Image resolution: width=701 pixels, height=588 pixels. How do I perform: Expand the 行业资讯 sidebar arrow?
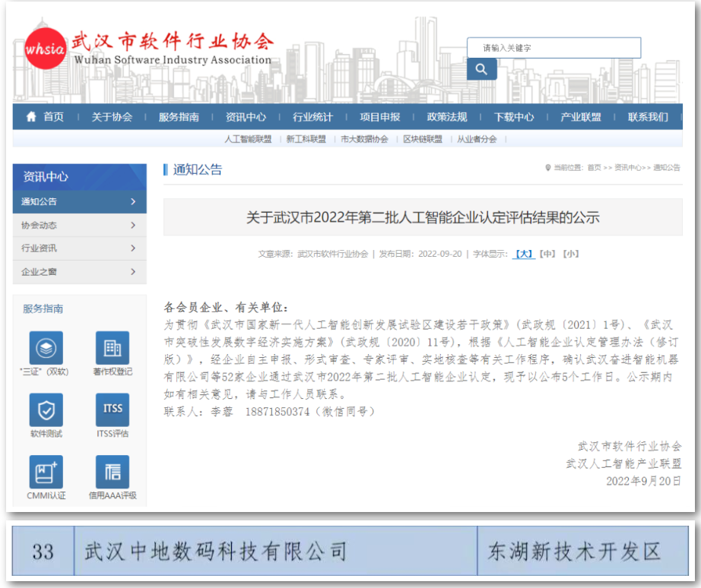tap(133, 248)
